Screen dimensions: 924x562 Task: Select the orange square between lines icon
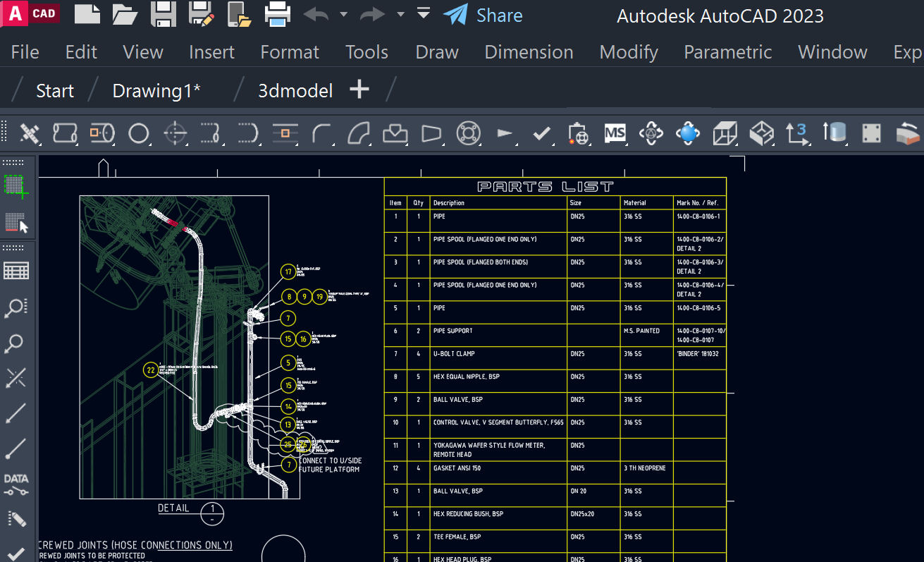tap(285, 133)
